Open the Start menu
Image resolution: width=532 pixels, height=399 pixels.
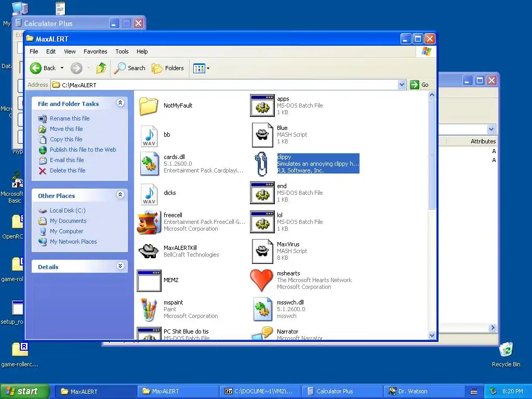(25, 391)
